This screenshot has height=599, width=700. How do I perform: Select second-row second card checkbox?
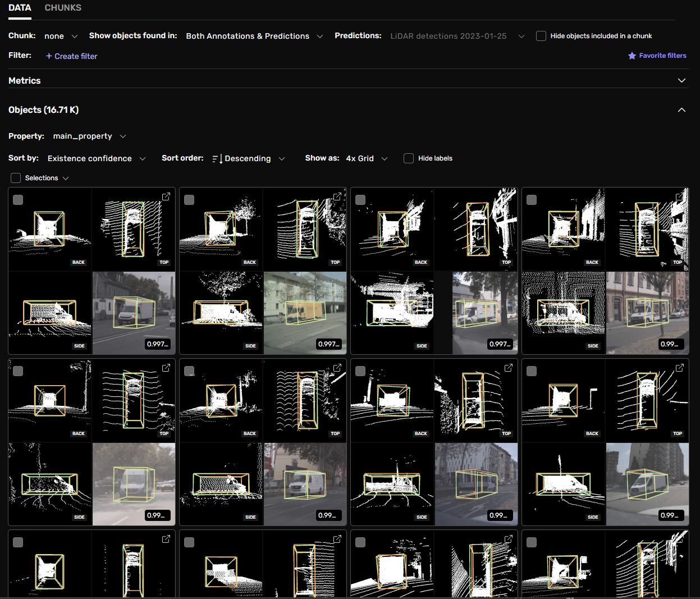[x=189, y=371]
